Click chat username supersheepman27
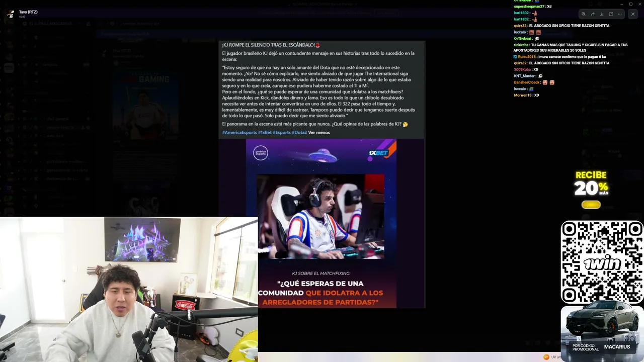The image size is (644, 362). [529, 7]
